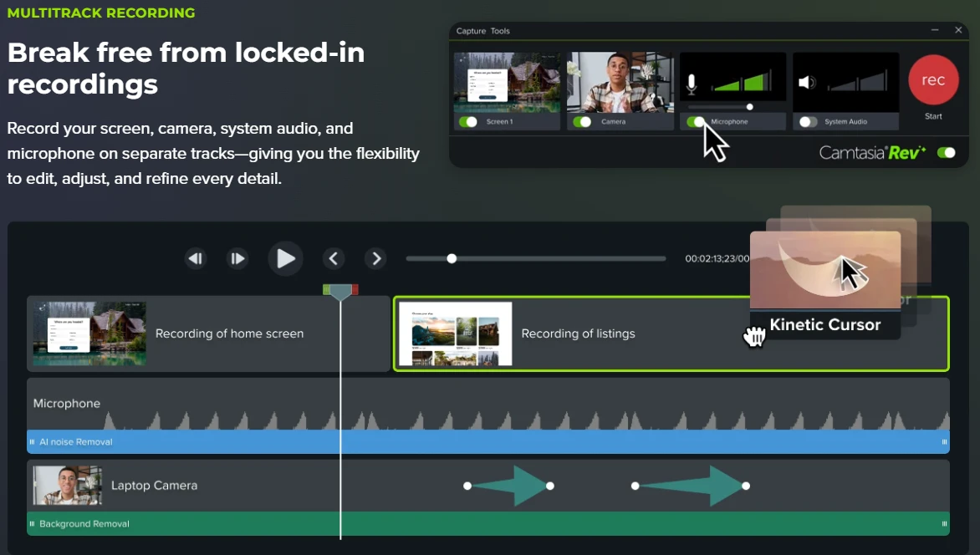
Task: Open the Tools menu
Action: pos(499,31)
